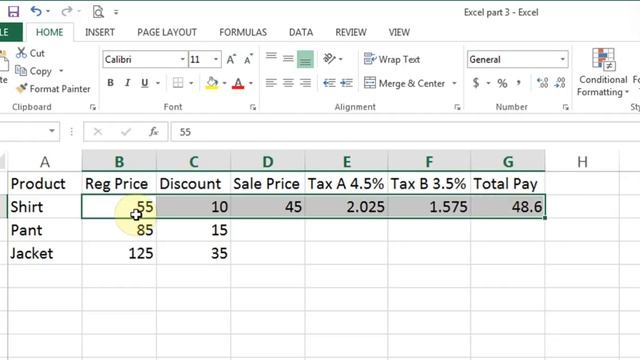Click the Print Preview icon
Viewport: 640px width, 360px height.
tap(98, 12)
